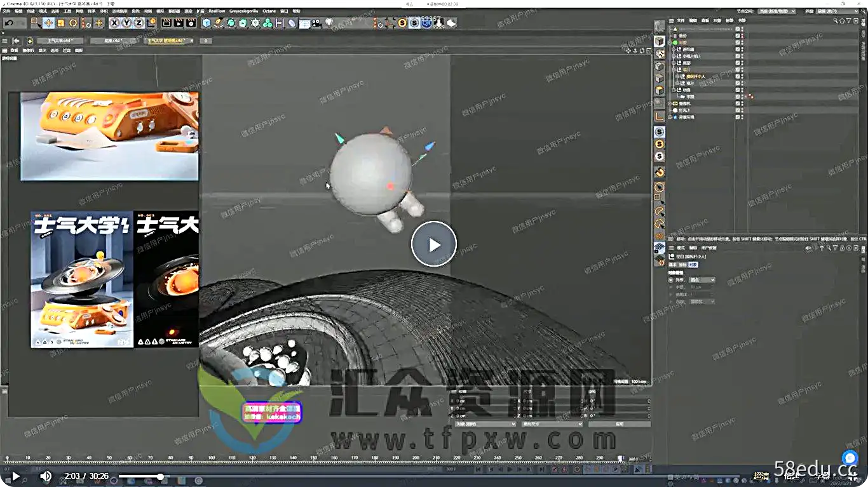Toggle the checkbox for 平面 row
Viewport: 868px width, 487px height.
pyautogui.click(x=738, y=97)
